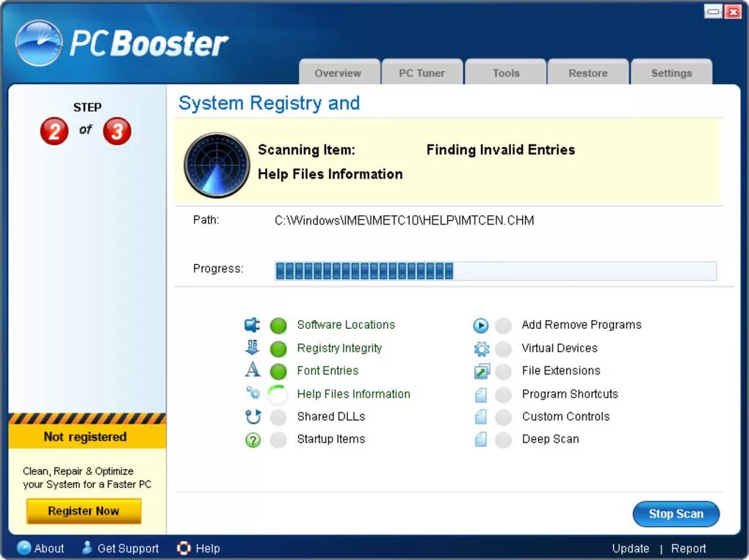Click the gray status dot for Add Remove Programs
Viewport: 749px width, 560px height.
tap(504, 326)
